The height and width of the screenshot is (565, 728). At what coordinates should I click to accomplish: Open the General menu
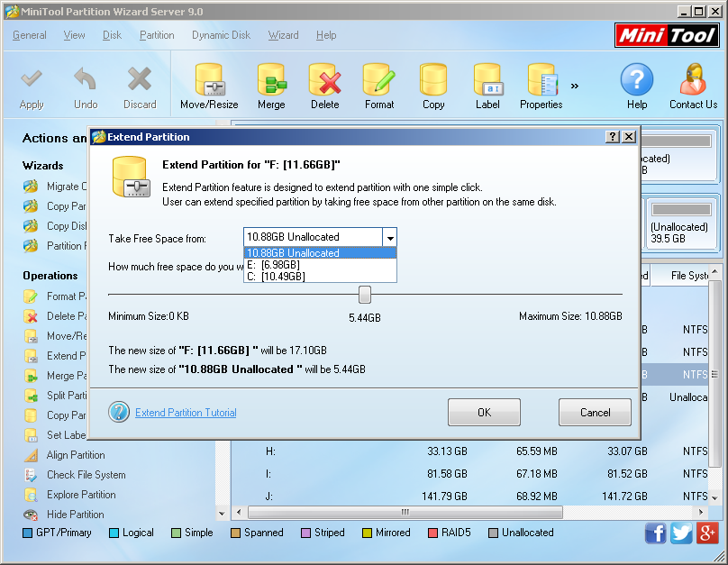click(29, 35)
